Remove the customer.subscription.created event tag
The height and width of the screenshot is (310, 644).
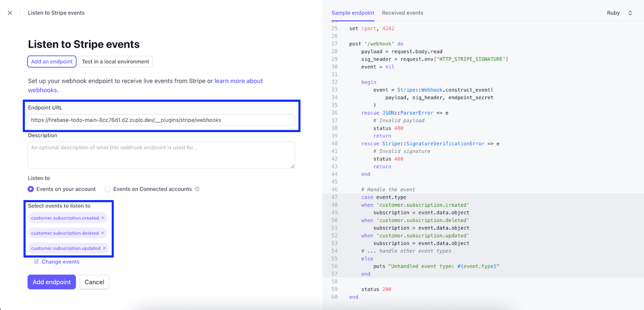[103, 218]
